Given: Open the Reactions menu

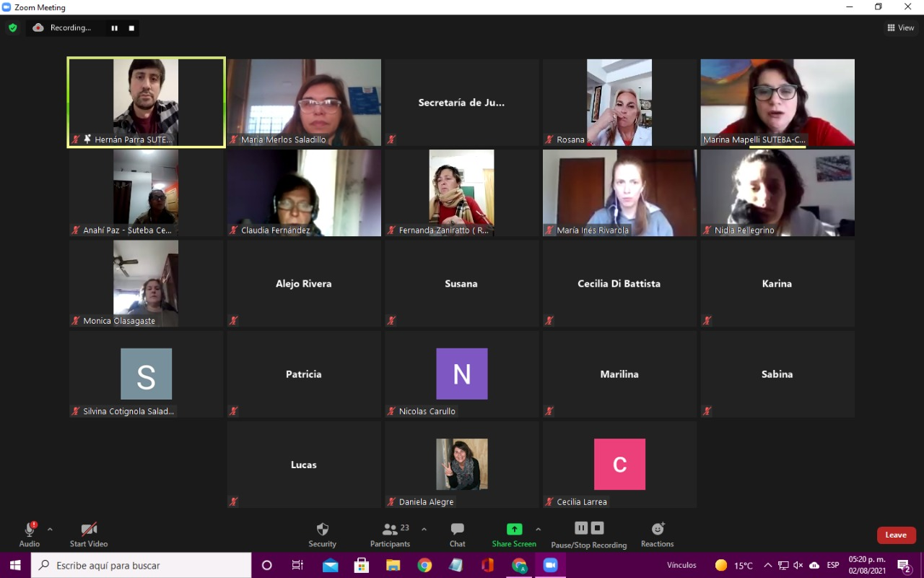Looking at the screenshot, I should click(657, 535).
